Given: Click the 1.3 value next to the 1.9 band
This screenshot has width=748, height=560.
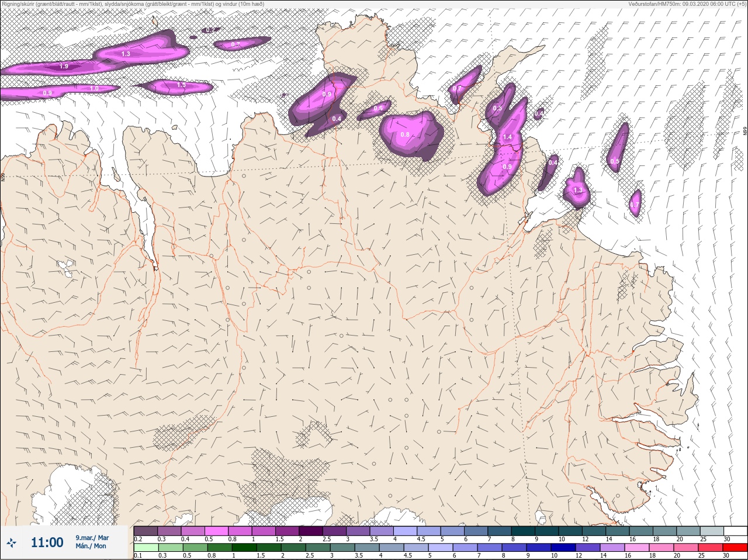Looking at the screenshot, I should (x=126, y=54).
